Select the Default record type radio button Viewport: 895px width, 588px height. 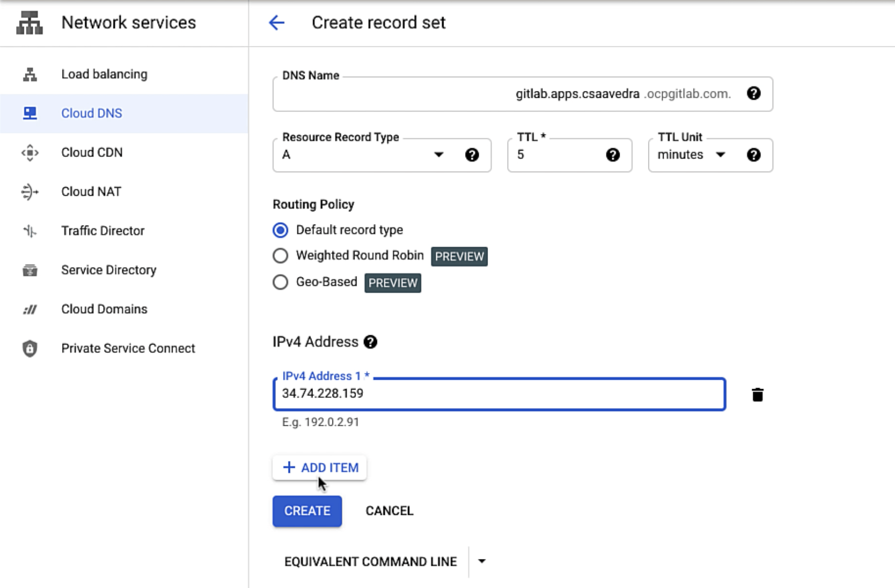[280, 230]
